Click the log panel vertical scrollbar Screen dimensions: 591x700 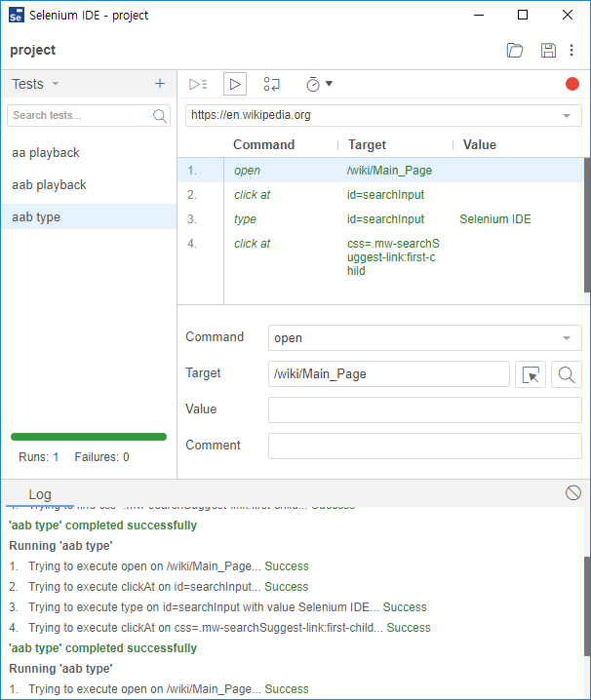[587, 606]
